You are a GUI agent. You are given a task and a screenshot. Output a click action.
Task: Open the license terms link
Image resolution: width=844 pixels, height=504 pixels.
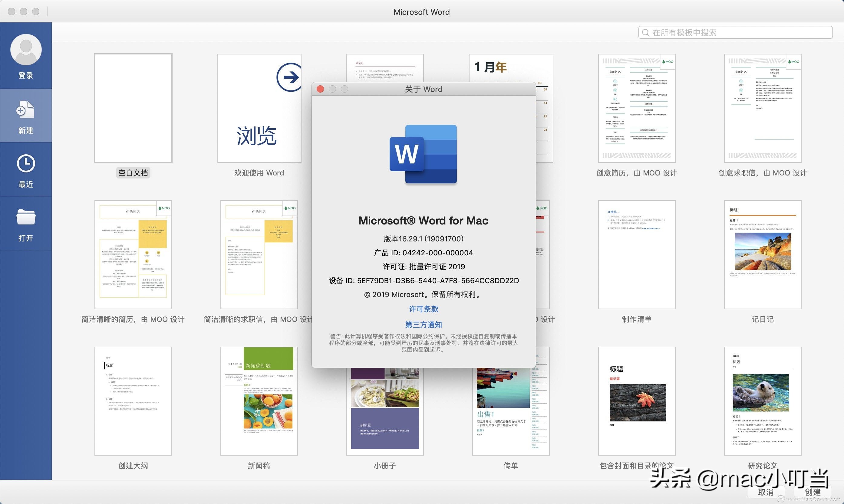(x=423, y=309)
